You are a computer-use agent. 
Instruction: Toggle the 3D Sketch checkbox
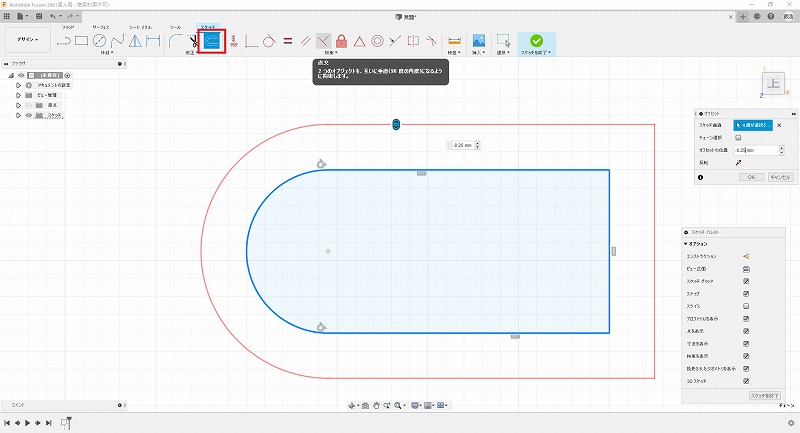(x=746, y=381)
